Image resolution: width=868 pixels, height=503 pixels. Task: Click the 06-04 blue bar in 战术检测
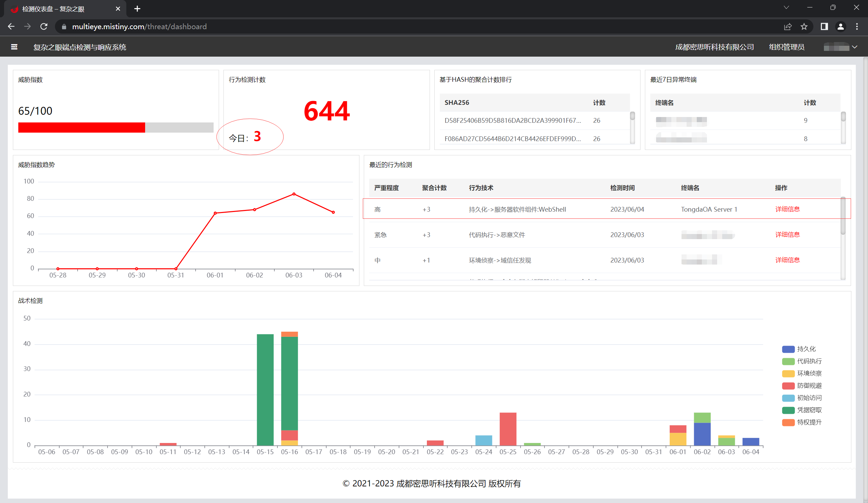click(x=751, y=442)
